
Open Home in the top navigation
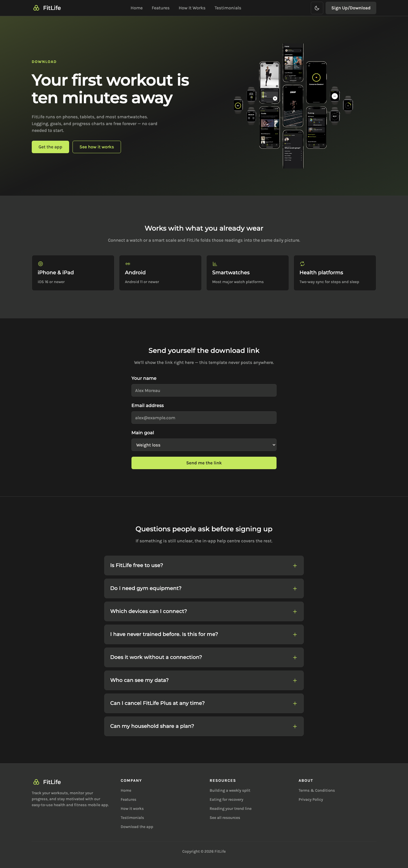coord(136,8)
